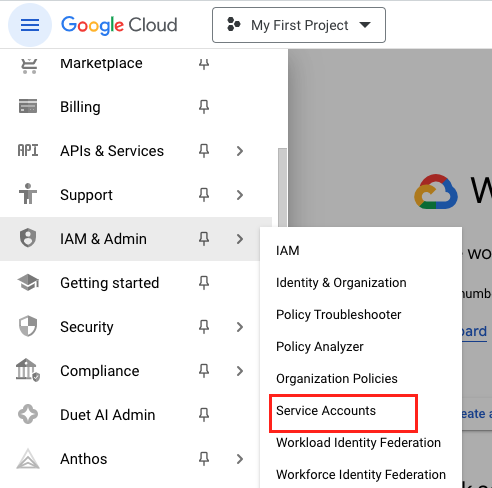
Task: Toggle the pin next to Security
Action: click(x=204, y=327)
